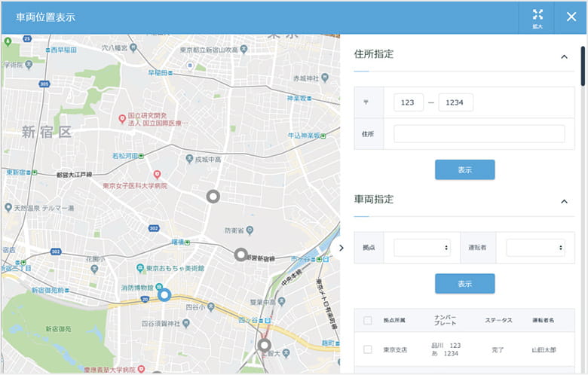Click gray vehicle marker near 上智大
588x375 pixels.
pyautogui.click(x=264, y=345)
